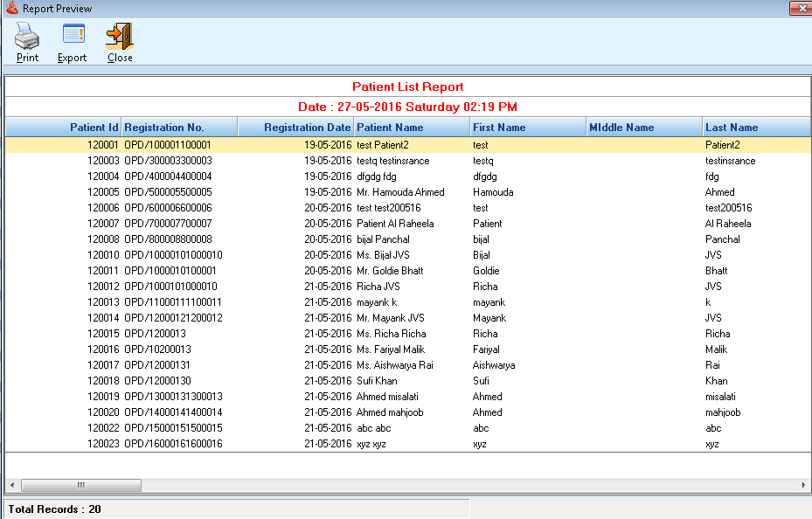The image size is (812, 519).
Task: Select patient name Patient Al Raheela
Action: tap(395, 224)
